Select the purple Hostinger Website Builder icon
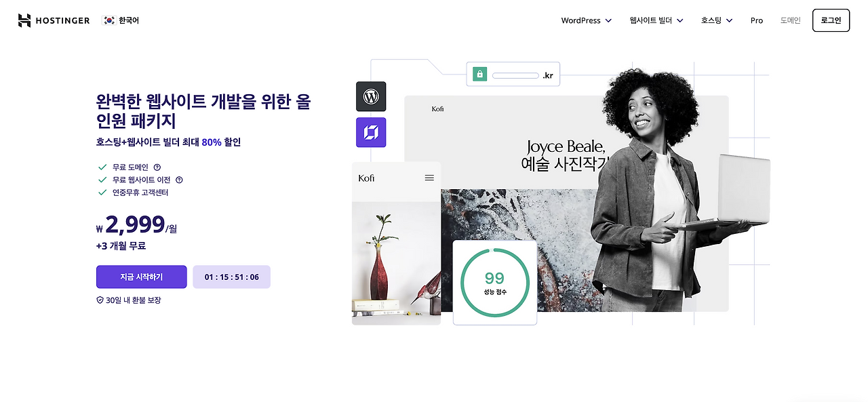This screenshot has height=402, width=868. pos(370,132)
